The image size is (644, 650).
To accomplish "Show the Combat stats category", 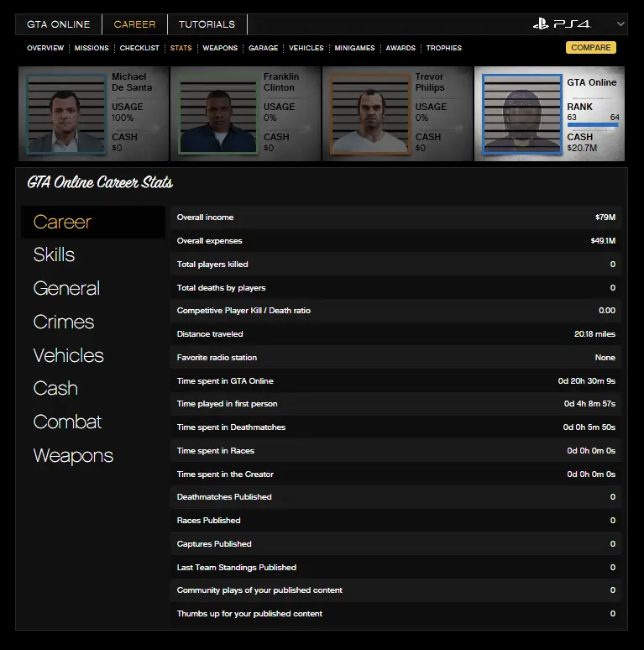I will [x=67, y=422].
